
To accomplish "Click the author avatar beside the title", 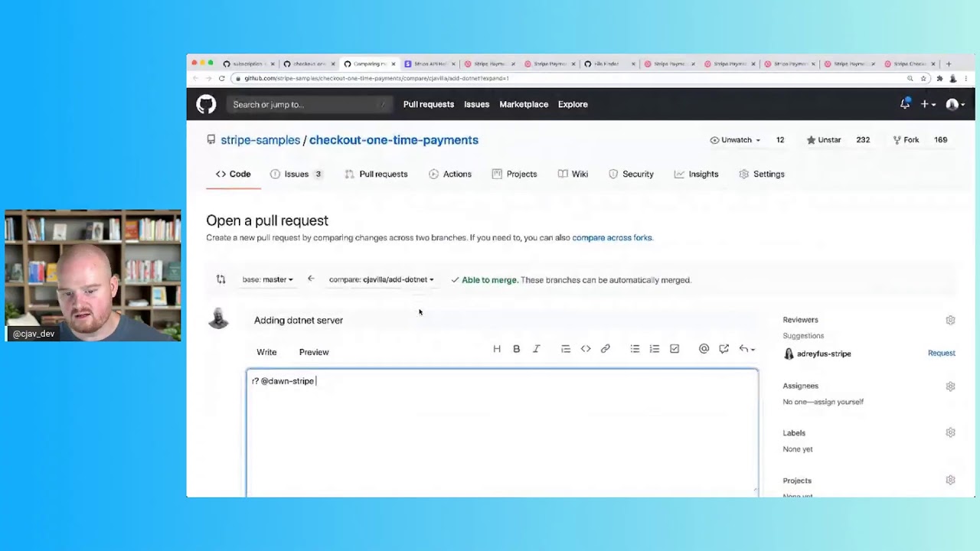I will coord(218,319).
